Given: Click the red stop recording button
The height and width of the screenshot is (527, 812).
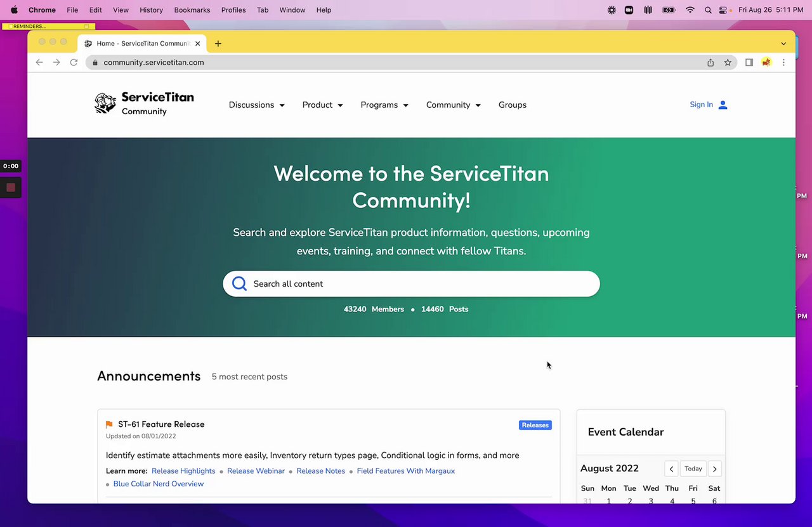Looking at the screenshot, I should coord(11,187).
